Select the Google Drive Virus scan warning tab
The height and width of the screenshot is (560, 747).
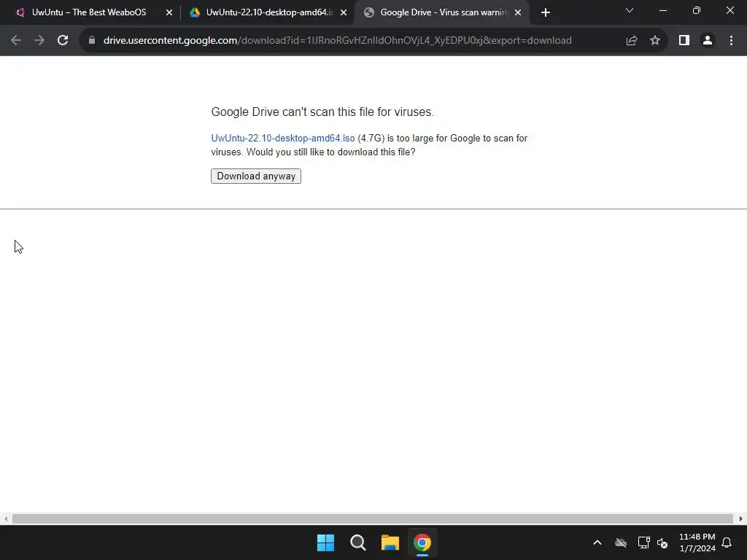[443, 12]
